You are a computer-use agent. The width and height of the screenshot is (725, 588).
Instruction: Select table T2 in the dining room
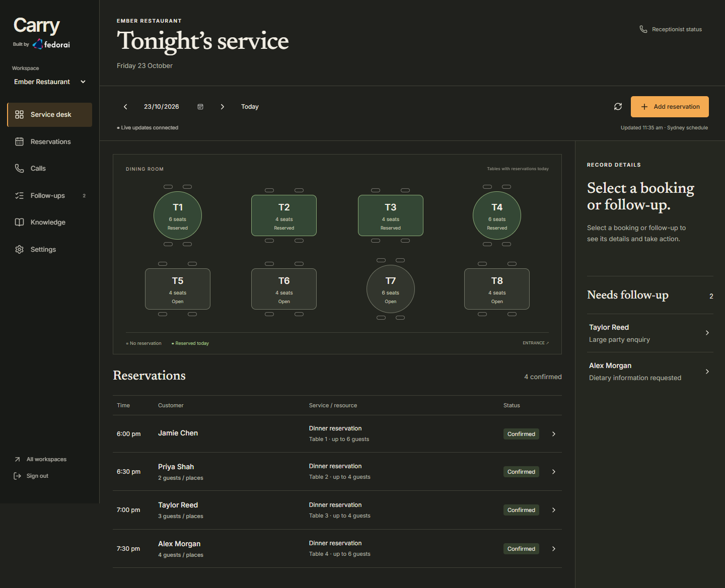click(284, 215)
